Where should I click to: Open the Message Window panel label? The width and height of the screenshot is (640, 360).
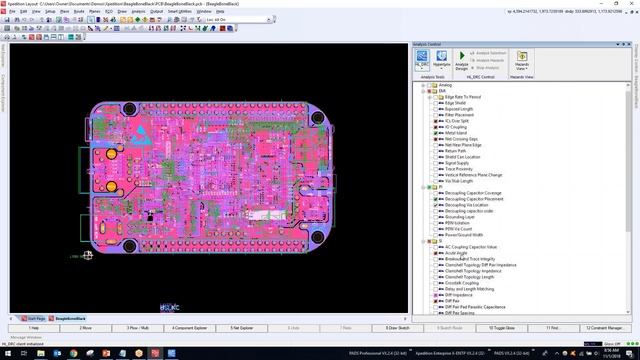tap(26, 338)
